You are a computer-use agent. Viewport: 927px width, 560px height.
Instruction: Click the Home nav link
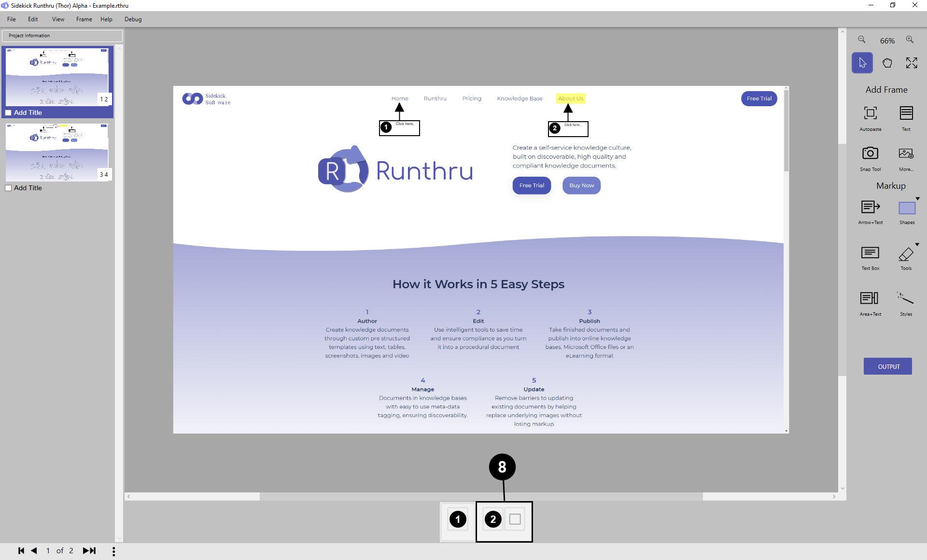[x=400, y=98]
